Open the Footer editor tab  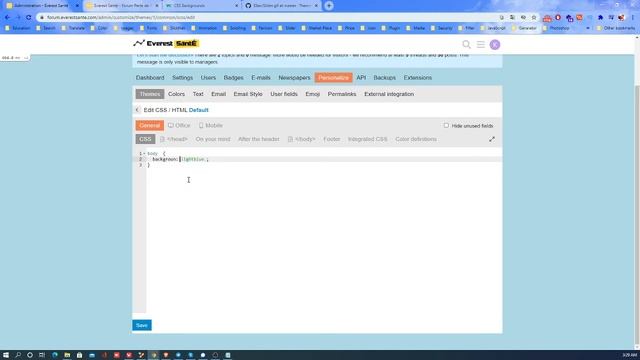(x=331, y=139)
